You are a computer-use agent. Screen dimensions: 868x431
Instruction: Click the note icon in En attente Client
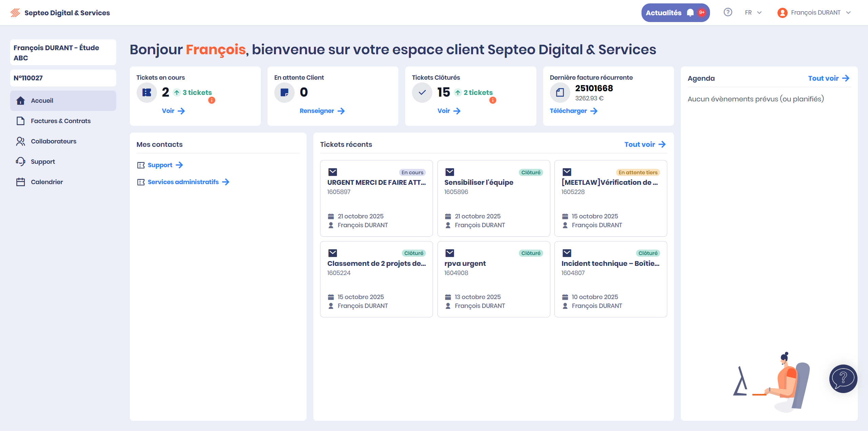(284, 92)
